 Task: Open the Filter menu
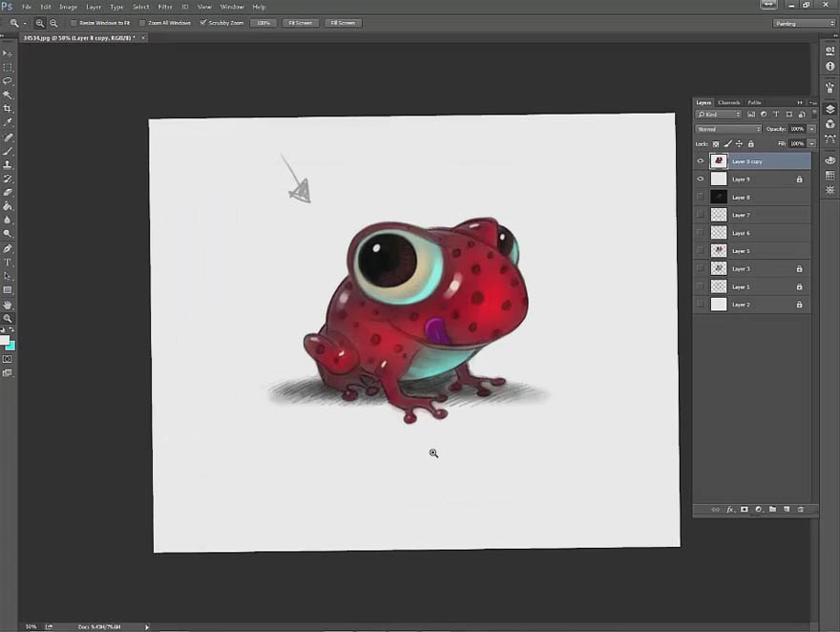point(165,7)
